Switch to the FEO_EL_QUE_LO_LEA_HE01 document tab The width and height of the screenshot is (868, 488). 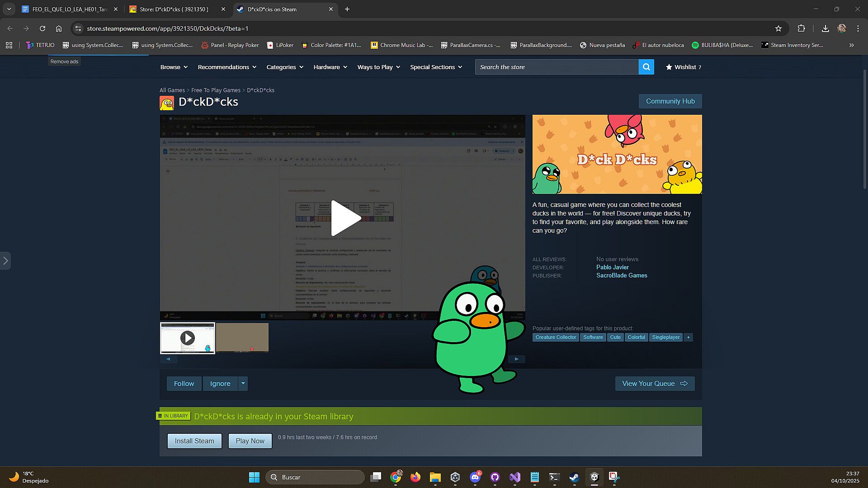[70, 9]
